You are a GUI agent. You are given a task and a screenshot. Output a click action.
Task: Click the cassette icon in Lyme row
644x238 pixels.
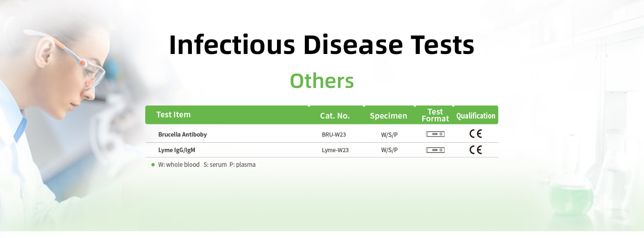435,150
